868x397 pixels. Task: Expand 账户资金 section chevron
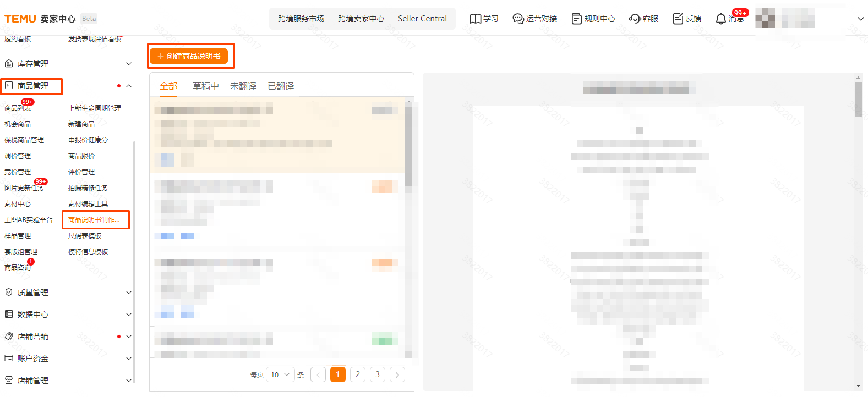129,359
